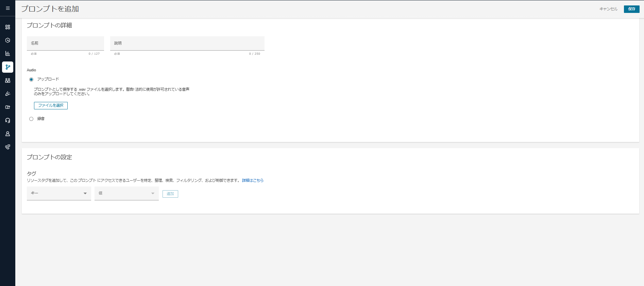Select the アップロード radio button
The image size is (644, 286).
pyautogui.click(x=31, y=79)
